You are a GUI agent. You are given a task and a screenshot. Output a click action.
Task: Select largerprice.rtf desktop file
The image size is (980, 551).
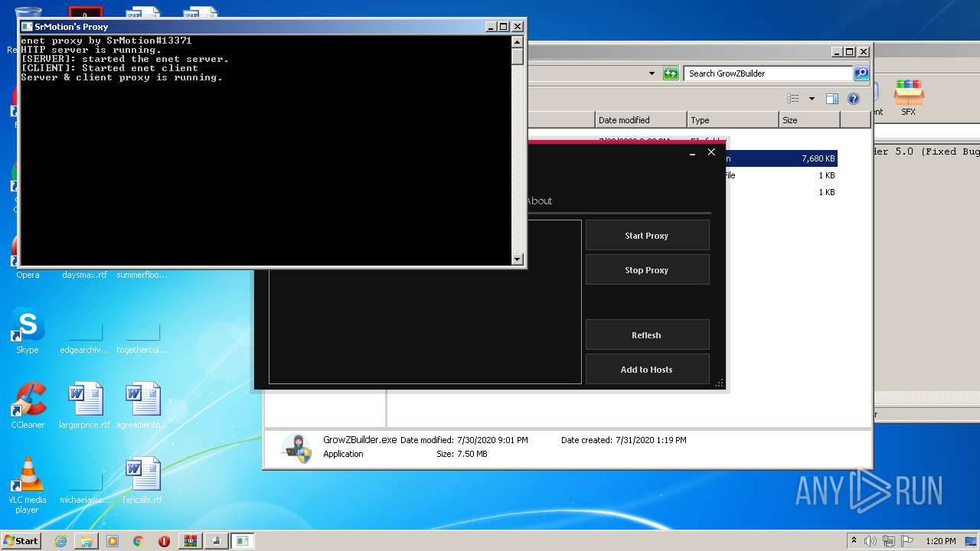click(84, 406)
